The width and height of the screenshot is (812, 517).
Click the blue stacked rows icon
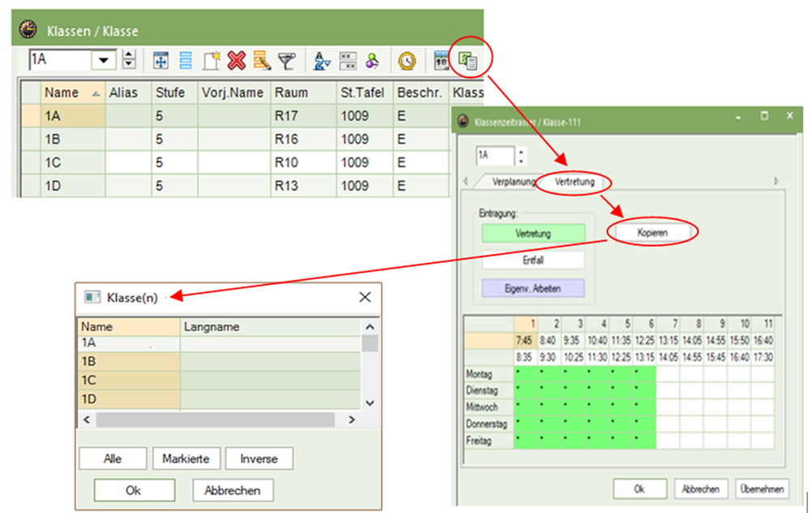[186, 60]
